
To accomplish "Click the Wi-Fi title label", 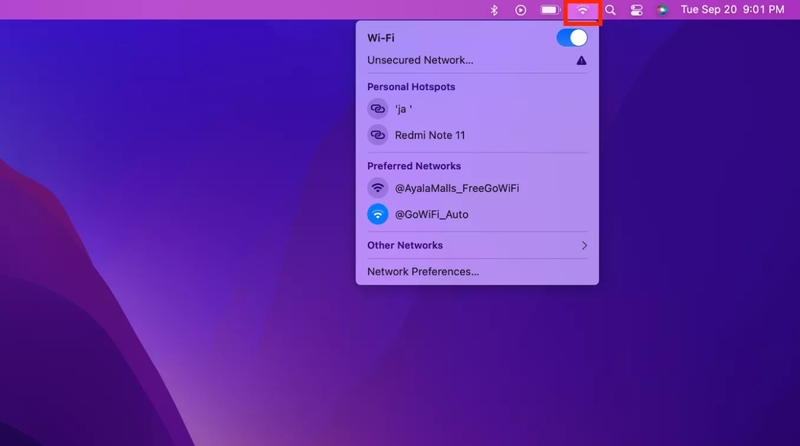I will click(x=381, y=38).
